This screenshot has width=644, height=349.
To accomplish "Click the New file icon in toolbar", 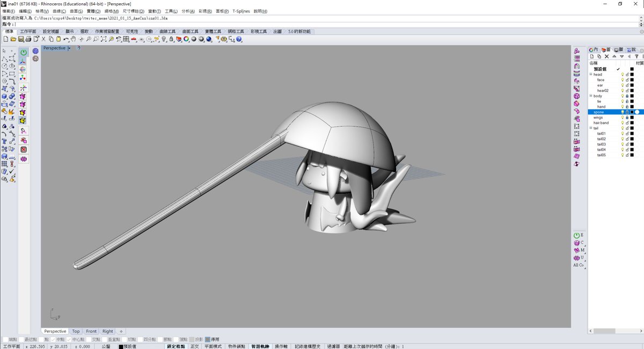I will click(6, 39).
